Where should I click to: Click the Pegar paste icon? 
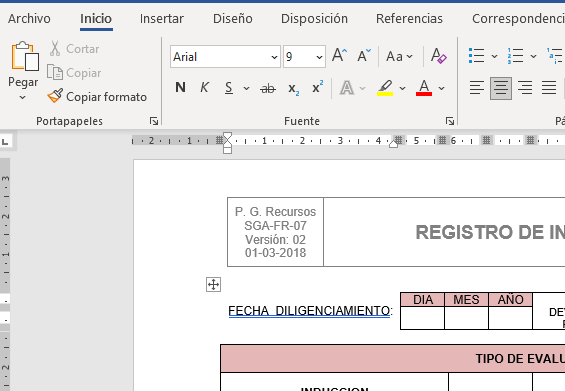pos(25,56)
